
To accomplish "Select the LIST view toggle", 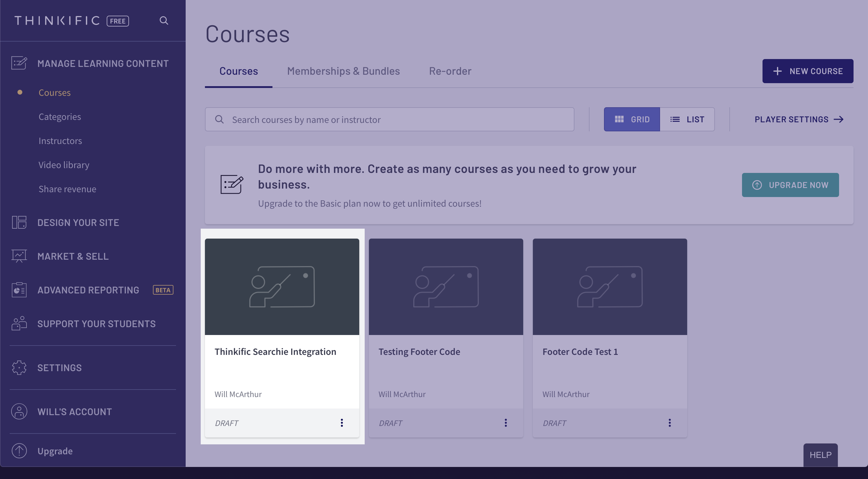I will pos(687,119).
